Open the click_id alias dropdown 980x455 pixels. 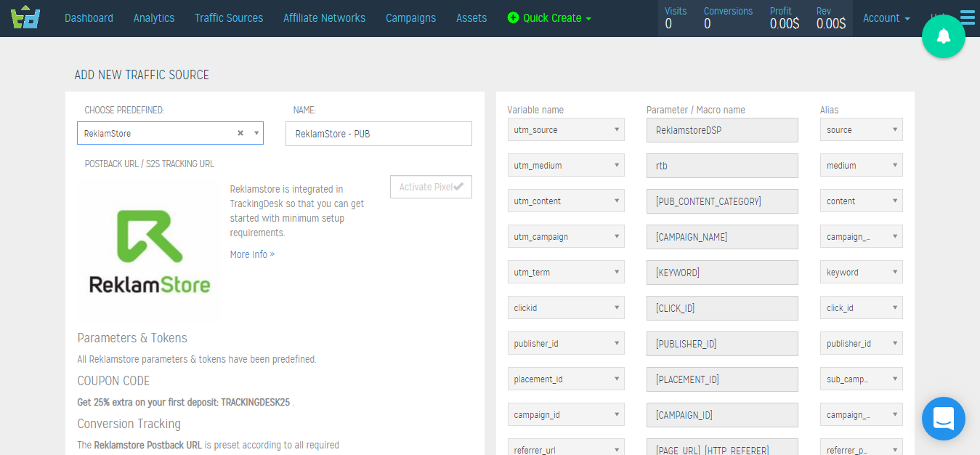(862, 307)
